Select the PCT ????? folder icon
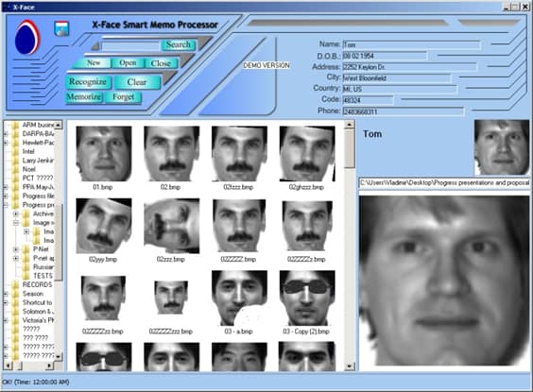Viewport: 533px width, 392px height. 15,178
